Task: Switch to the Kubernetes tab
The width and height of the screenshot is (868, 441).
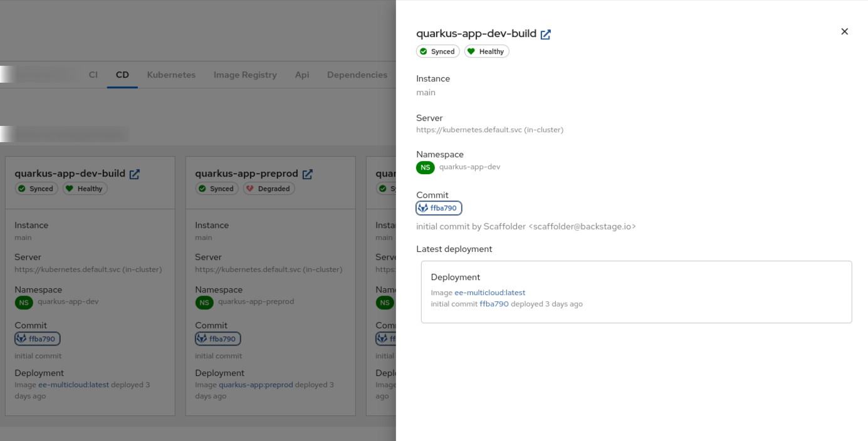Action: (171, 75)
